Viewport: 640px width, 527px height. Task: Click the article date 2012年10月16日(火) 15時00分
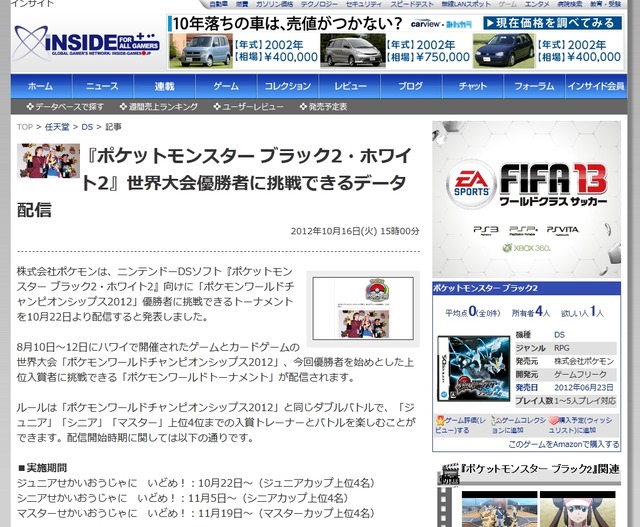point(355,231)
